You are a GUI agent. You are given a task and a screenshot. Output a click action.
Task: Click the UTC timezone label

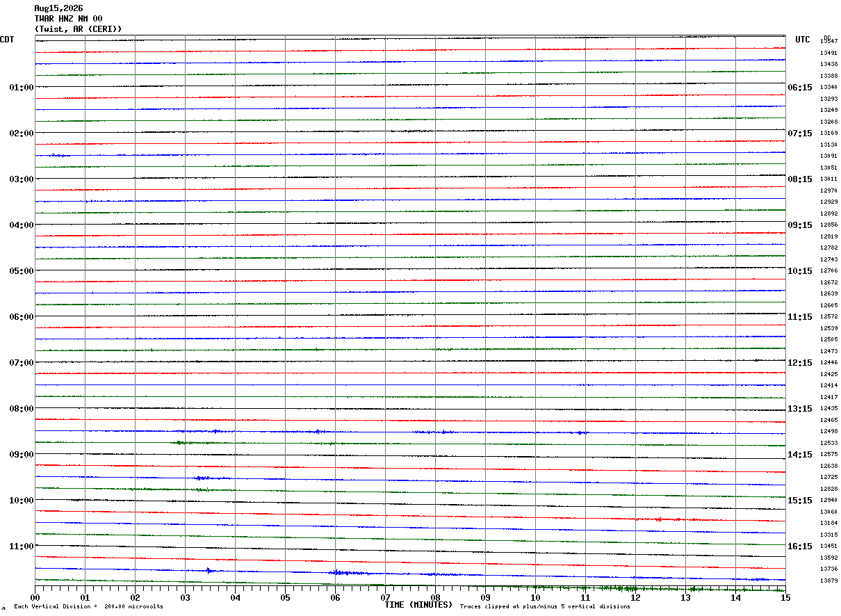click(803, 40)
